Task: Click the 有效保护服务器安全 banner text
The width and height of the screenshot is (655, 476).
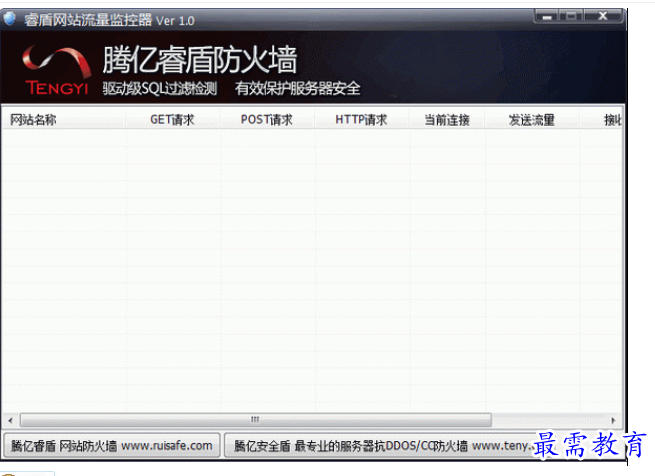Action: 297,88
